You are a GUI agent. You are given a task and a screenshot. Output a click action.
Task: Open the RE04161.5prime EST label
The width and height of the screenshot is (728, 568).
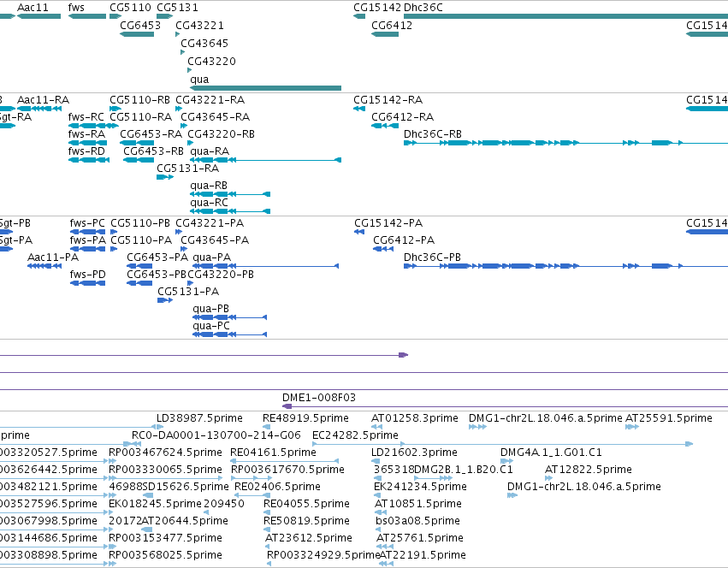click(x=273, y=453)
